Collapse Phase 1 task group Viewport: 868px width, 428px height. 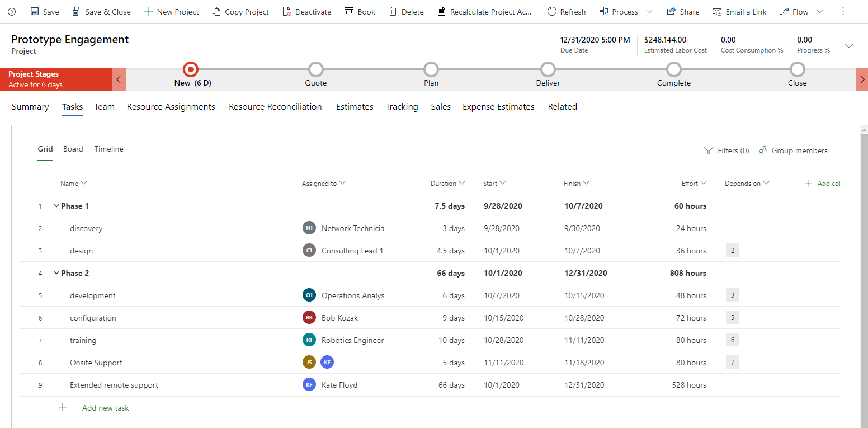(56, 206)
